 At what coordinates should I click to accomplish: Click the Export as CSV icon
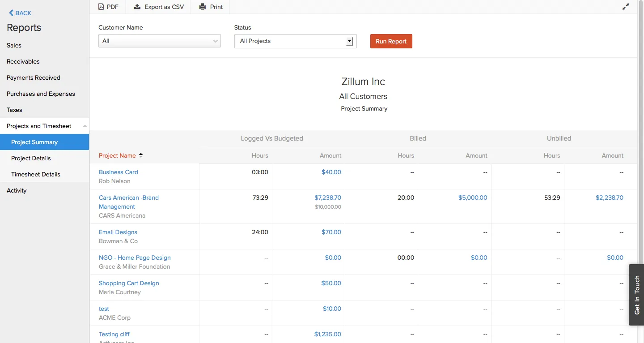(x=137, y=7)
